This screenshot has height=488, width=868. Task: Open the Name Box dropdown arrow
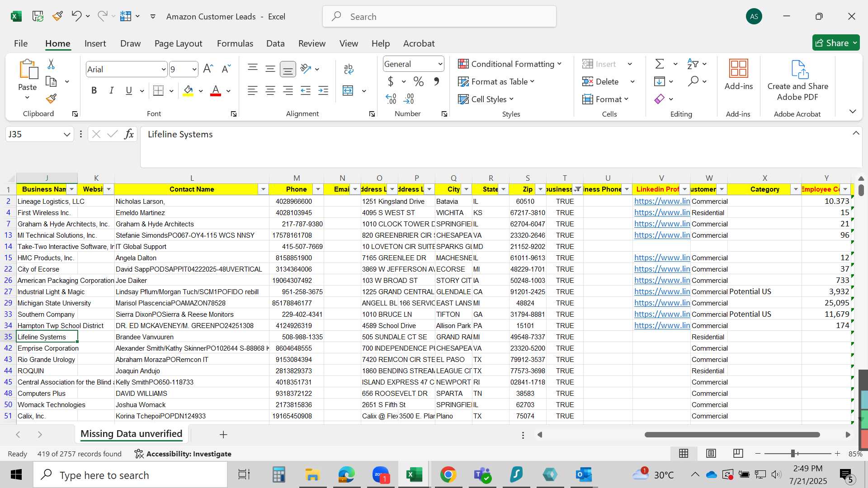tap(67, 134)
